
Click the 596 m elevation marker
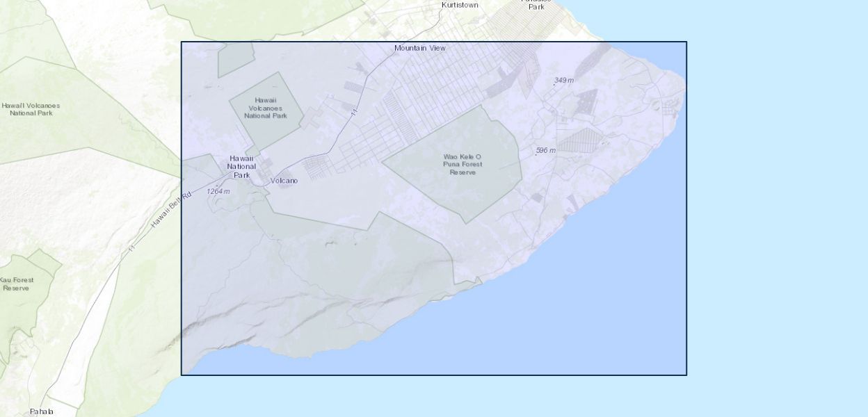point(545,151)
